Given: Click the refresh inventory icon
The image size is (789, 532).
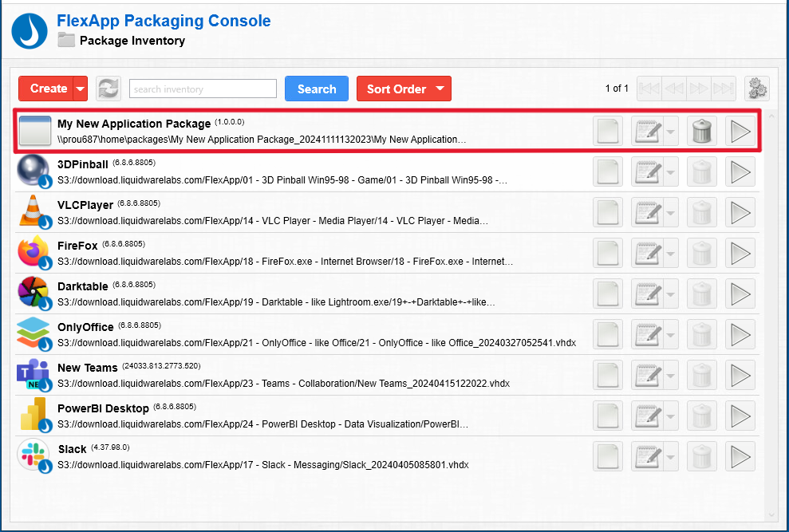Looking at the screenshot, I should (x=108, y=89).
